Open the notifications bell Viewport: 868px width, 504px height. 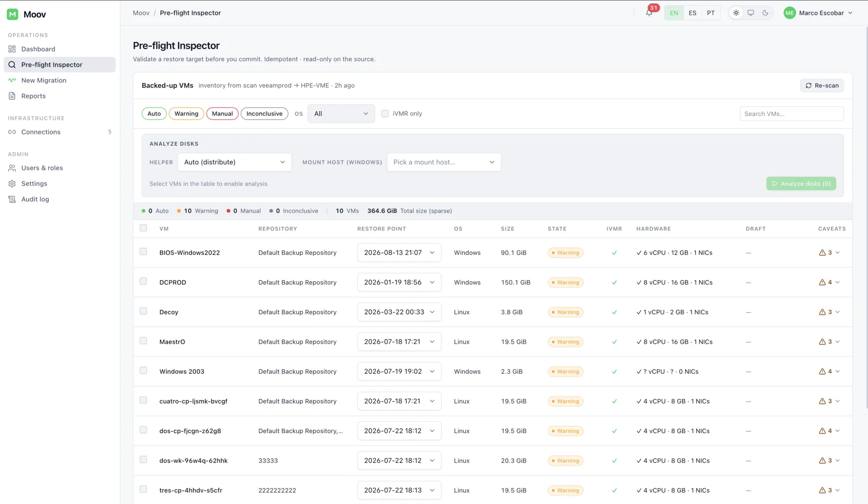(x=649, y=13)
